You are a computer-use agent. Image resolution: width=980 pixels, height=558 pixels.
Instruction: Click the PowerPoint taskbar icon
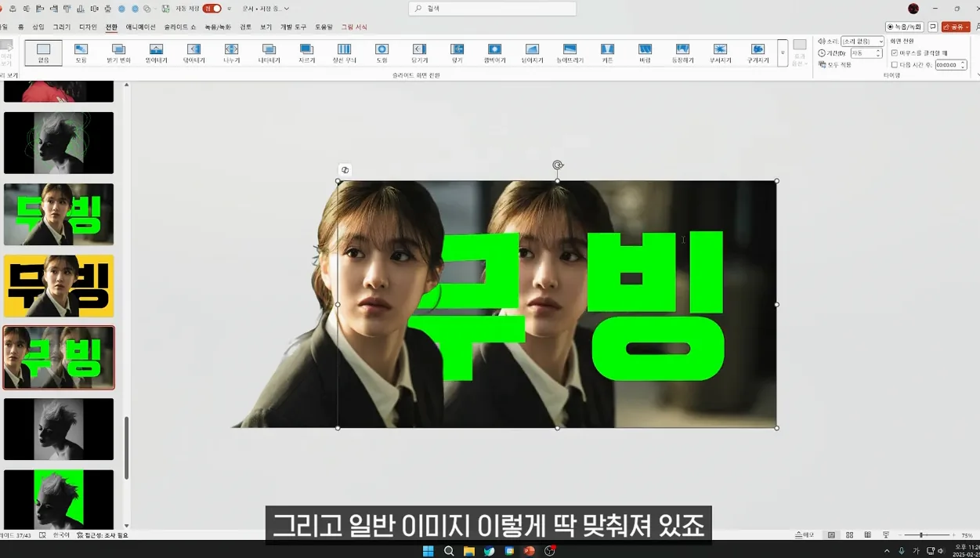tap(530, 551)
